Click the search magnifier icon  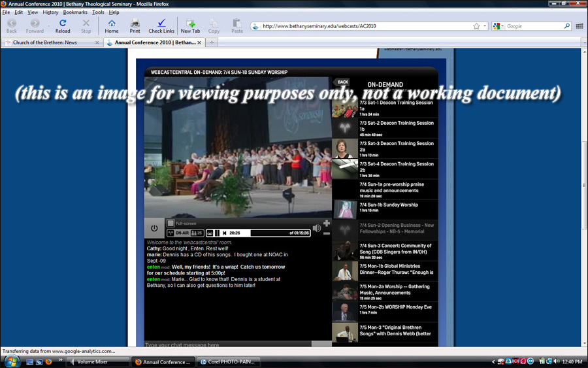tap(566, 26)
